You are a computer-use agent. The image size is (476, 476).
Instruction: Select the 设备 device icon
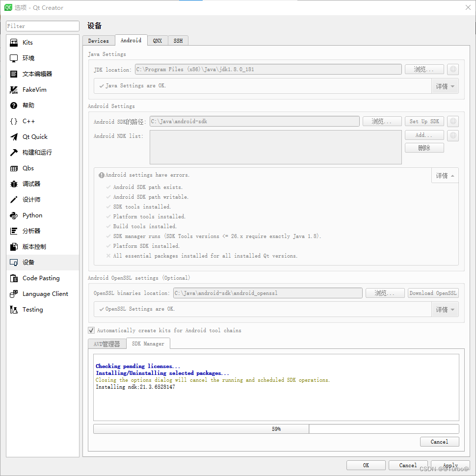[14, 262]
